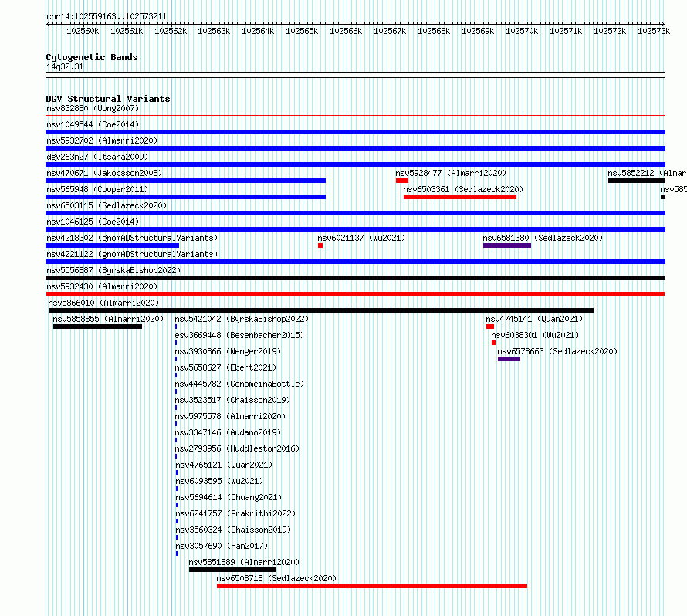Open the nsv2793956 (Huddleston2016) label
The image size is (687, 616).
click(237, 448)
